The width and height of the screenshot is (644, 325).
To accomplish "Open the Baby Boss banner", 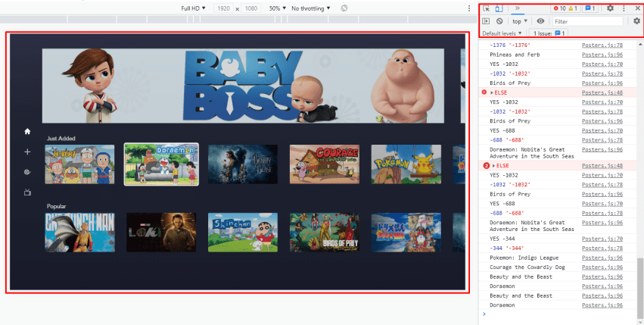I will (x=243, y=86).
